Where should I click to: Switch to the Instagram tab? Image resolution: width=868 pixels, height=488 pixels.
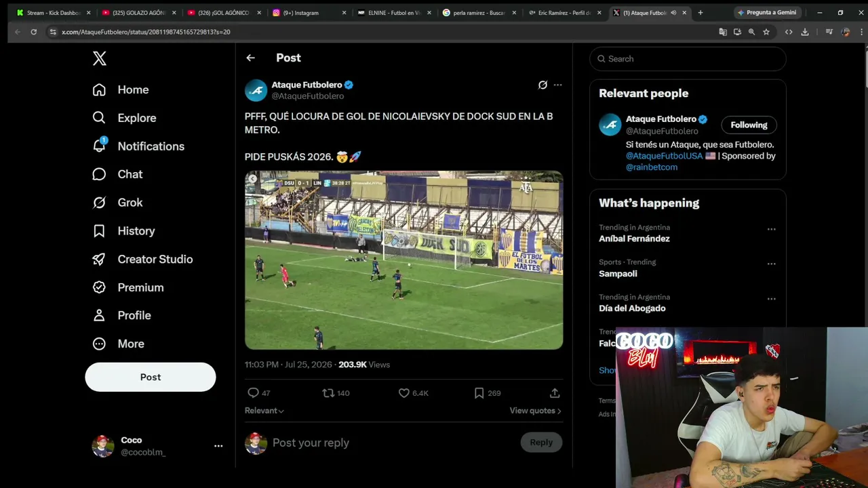pyautogui.click(x=309, y=12)
